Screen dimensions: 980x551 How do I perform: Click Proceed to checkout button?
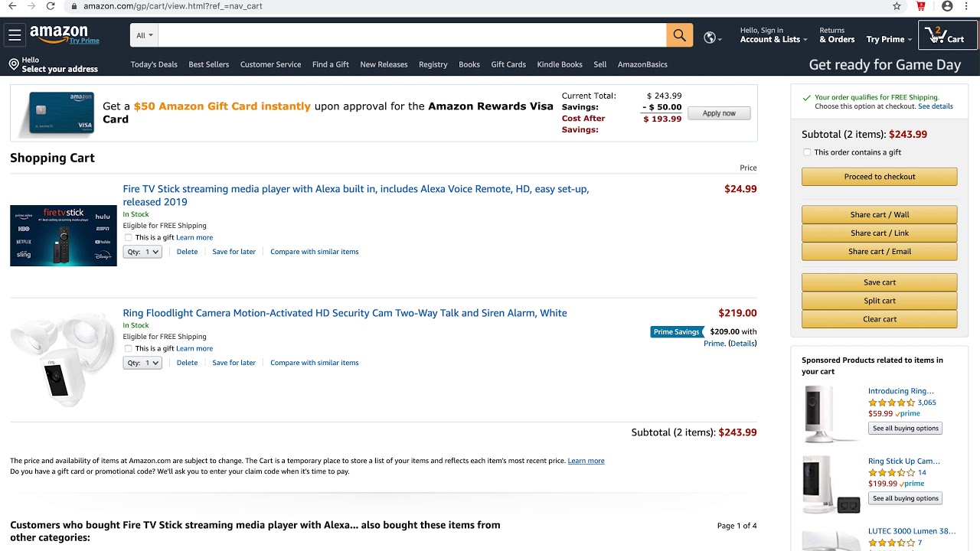[879, 177]
